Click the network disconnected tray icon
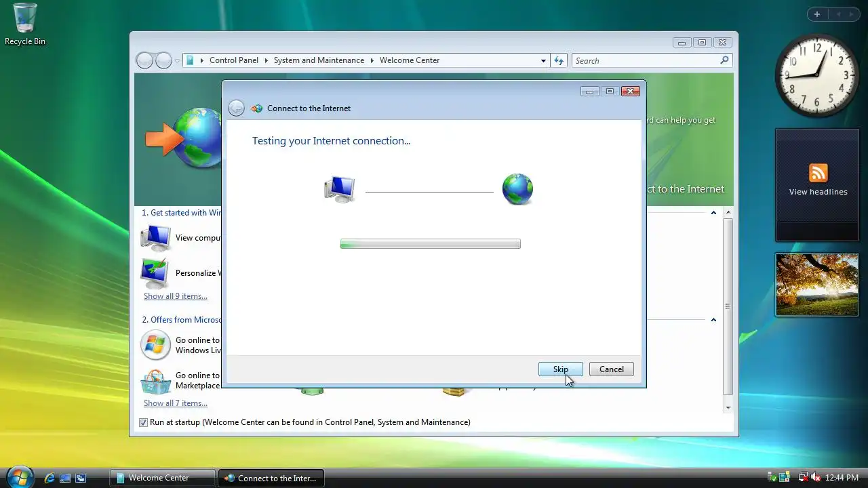The width and height of the screenshot is (868, 488). [803, 477]
